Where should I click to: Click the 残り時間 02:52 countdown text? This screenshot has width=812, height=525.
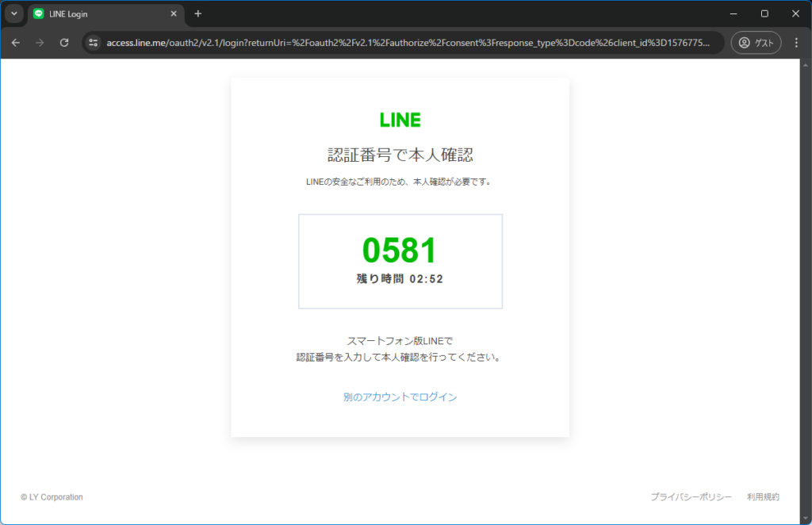point(400,279)
